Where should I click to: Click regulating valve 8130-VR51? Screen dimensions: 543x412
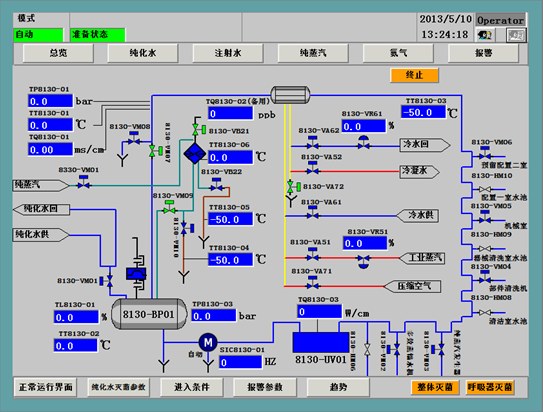pyautogui.click(x=363, y=261)
